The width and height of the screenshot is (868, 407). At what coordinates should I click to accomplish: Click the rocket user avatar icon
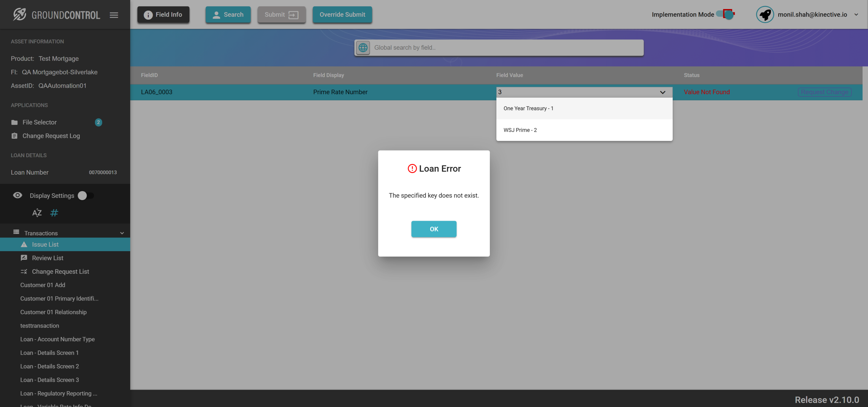[x=765, y=15]
